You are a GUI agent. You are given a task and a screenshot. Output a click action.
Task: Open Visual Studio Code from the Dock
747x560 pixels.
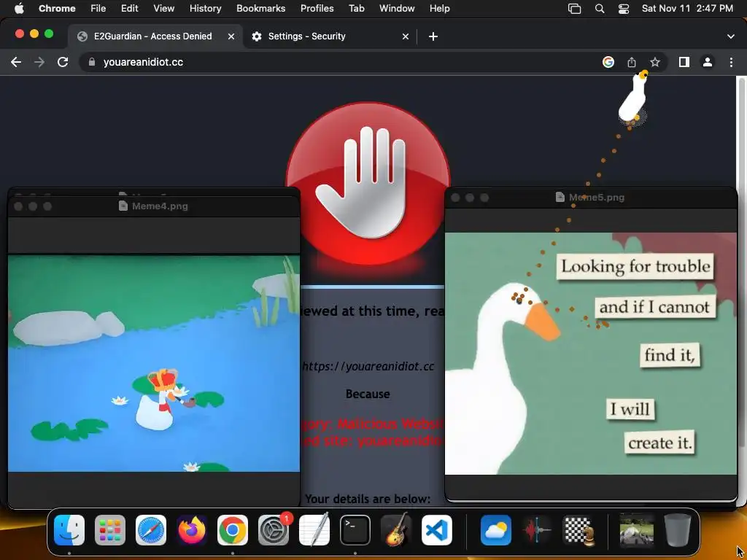(437, 530)
